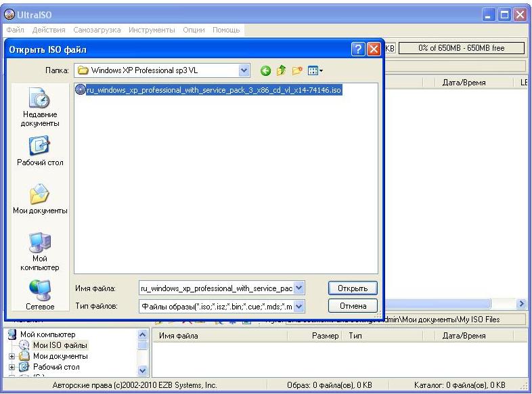Go to Desktop (Рабочий стол) in places bar
This screenshot has height=394, width=532.
point(40,152)
